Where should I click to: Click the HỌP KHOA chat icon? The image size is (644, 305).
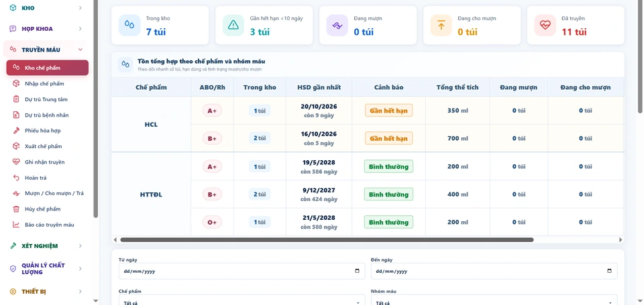(x=13, y=29)
